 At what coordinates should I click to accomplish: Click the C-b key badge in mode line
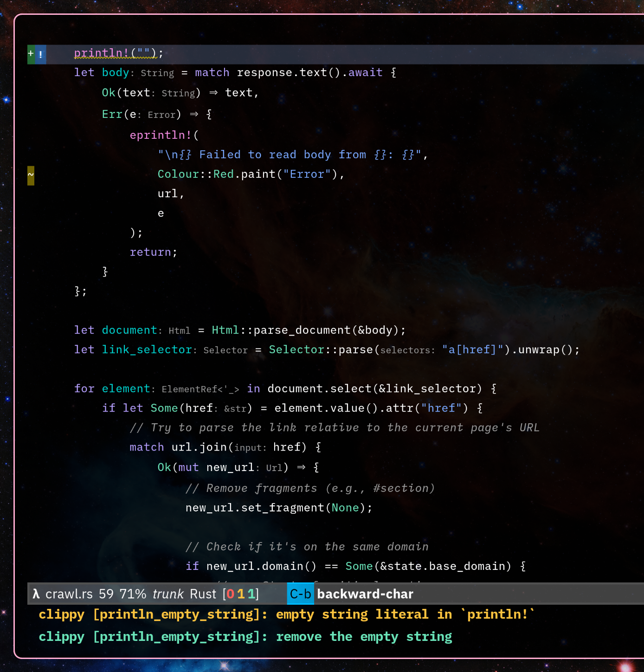pos(301,594)
